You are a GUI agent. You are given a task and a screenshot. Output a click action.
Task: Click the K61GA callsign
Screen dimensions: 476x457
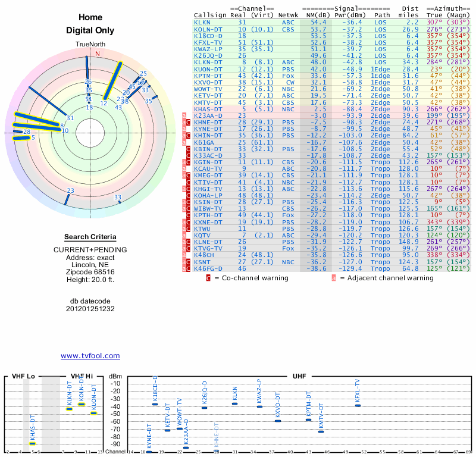(204, 142)
